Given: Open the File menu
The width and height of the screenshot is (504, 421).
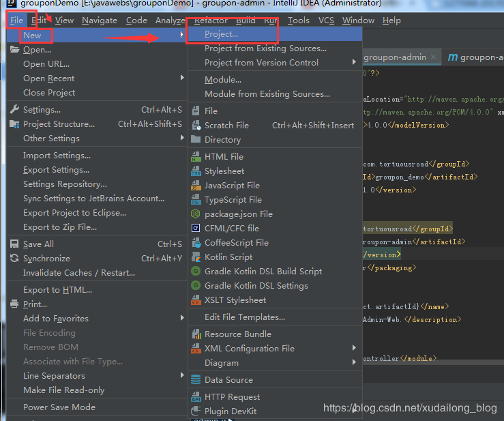Looking at the screenshot, I should click(x=17, y=20).
